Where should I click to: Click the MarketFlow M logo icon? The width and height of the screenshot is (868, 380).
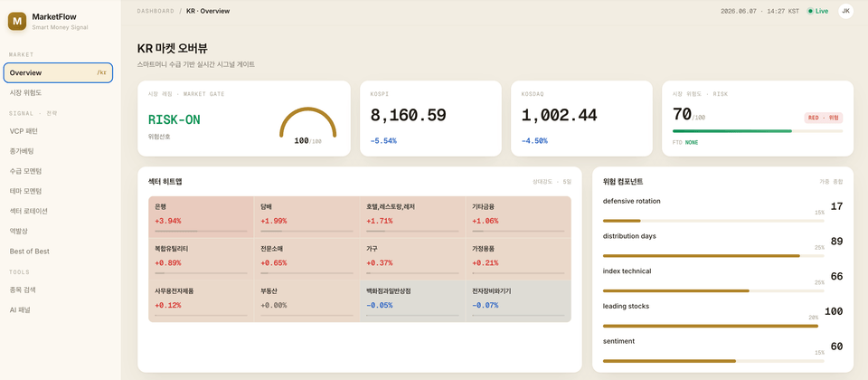click(x=17, y=21)
